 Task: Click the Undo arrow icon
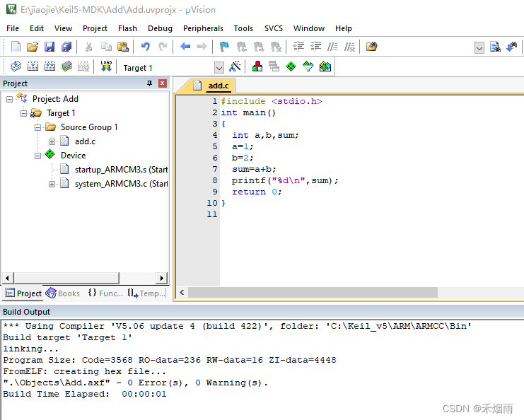pos(145,47)
